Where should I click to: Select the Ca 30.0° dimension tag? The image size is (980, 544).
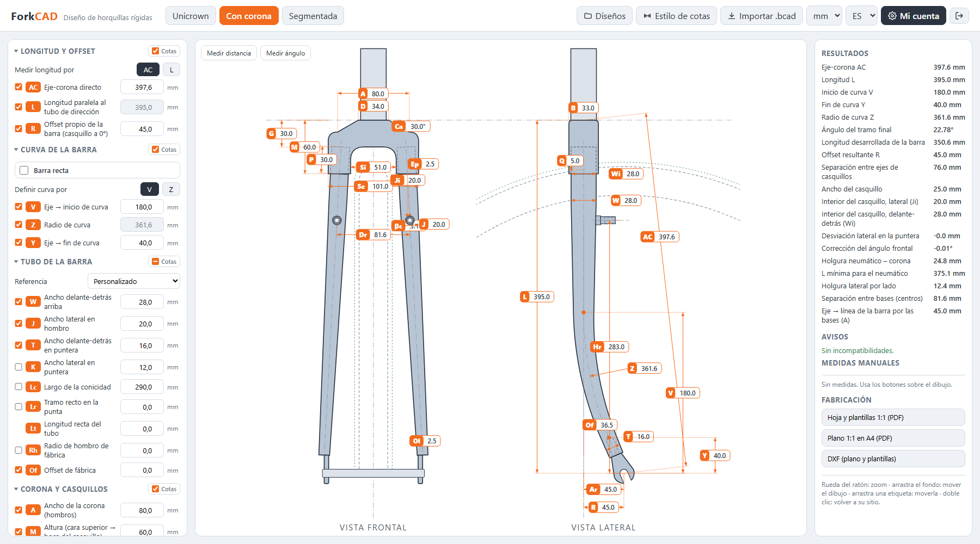[x=411, y=126]
